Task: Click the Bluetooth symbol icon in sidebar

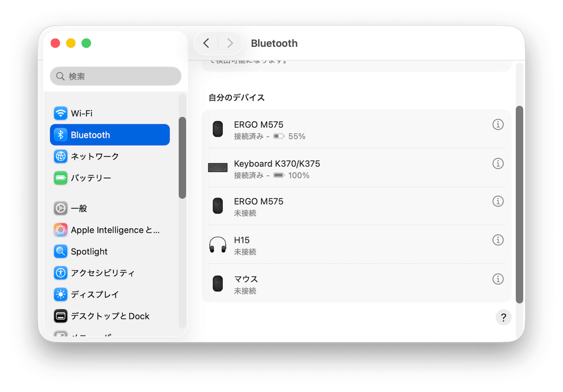Action: click(x=61, y=135)
